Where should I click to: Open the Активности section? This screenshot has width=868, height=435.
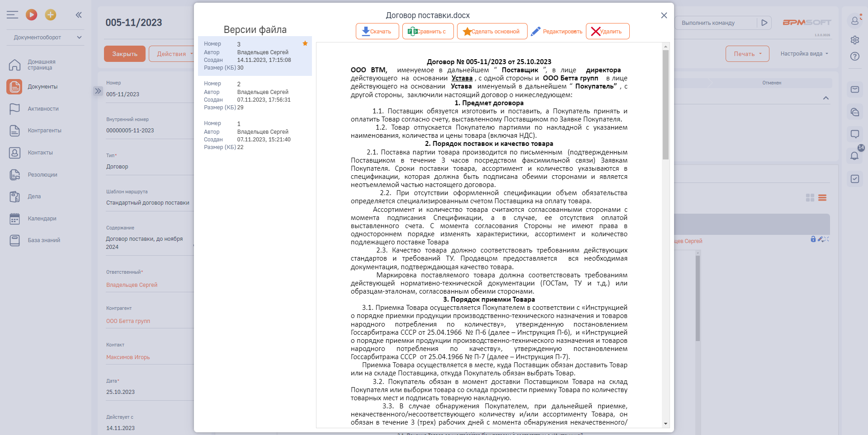pos(43,109)
